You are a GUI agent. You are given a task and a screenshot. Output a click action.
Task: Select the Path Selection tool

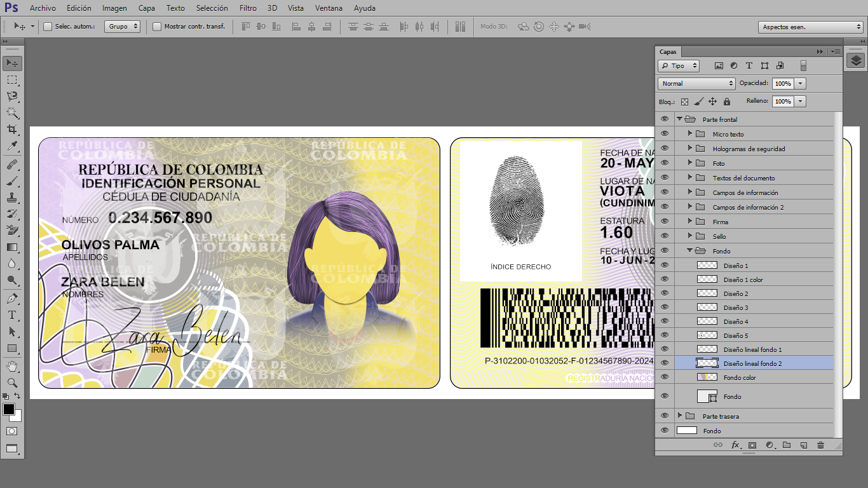(x=12, y=332)
